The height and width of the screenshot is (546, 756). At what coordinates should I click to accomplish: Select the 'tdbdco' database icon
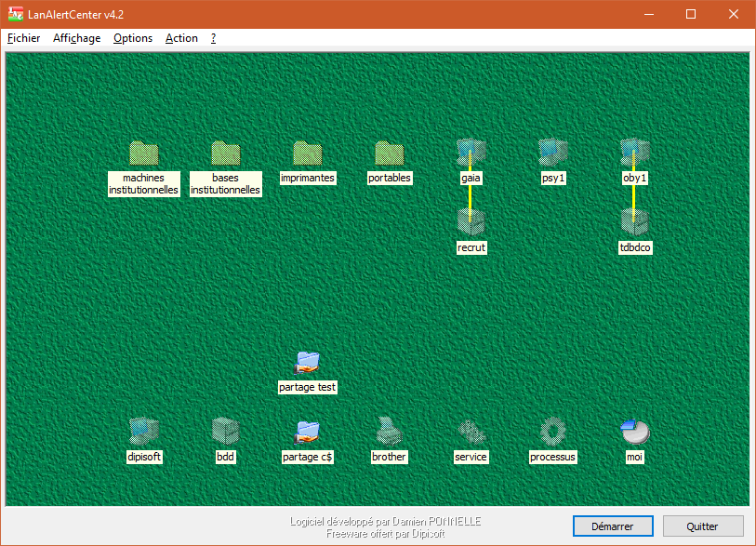(634, 222)
